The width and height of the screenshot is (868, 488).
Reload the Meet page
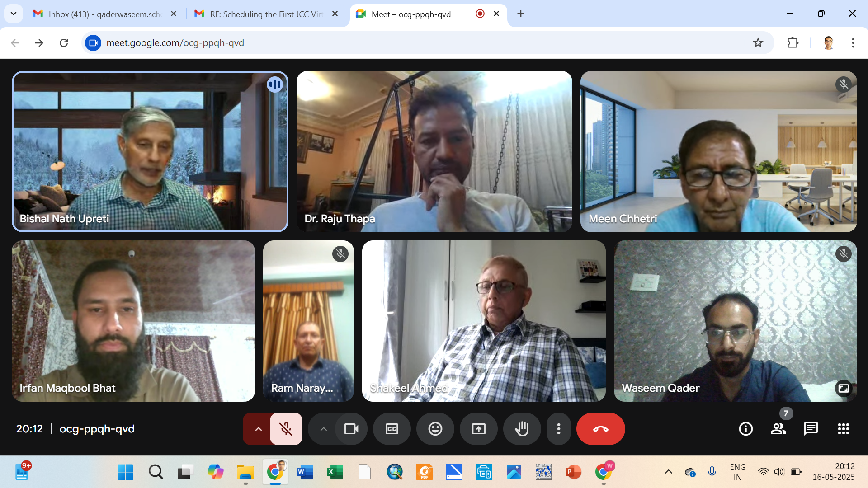(x=64, y=43)
